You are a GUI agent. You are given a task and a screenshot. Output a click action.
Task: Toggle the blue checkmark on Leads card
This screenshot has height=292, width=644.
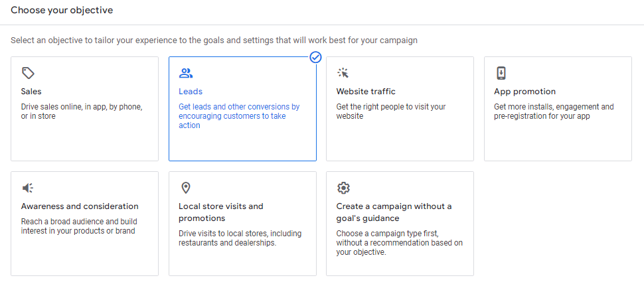[x=315, y=58]
